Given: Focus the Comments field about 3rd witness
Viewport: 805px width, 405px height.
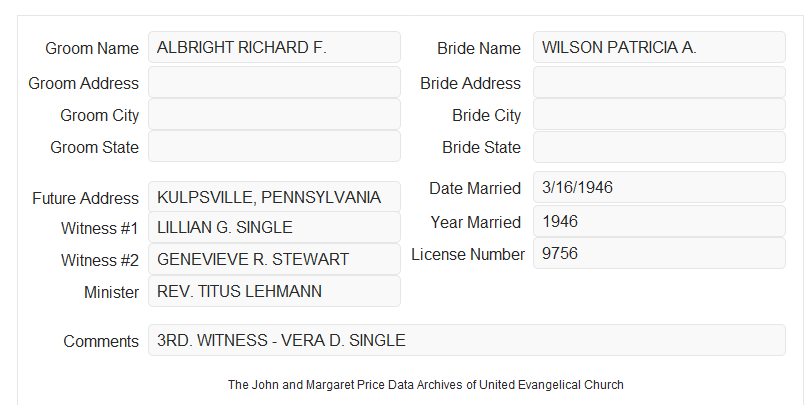Looking at the screenshot, I should [x=467, y=340].
